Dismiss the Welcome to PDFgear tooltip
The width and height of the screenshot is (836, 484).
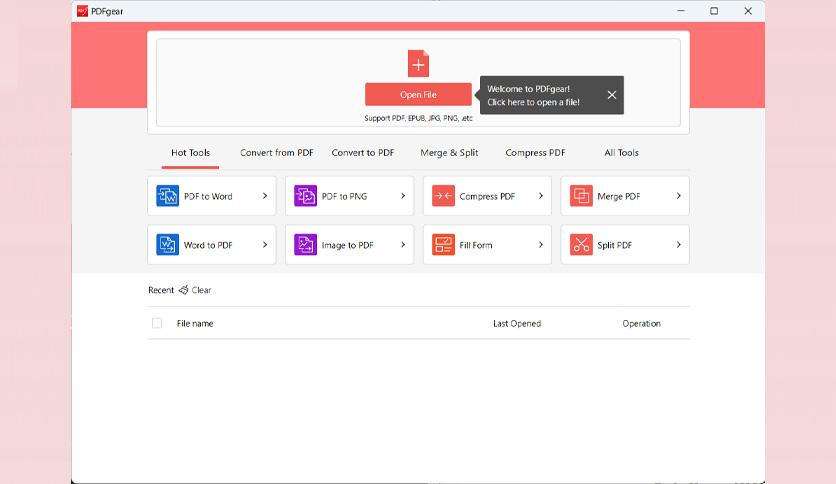(612, 95)
